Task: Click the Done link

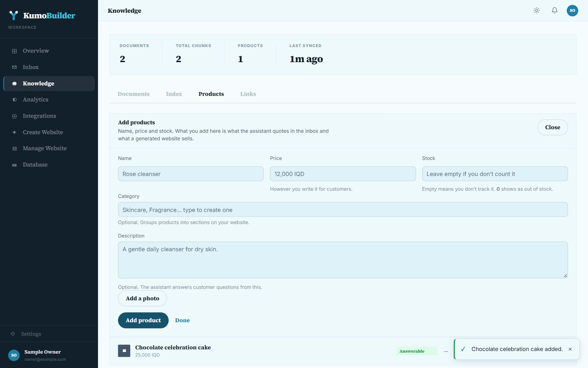Action: 182,320
